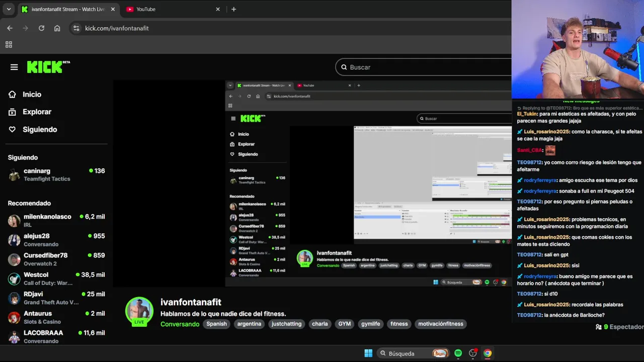Open the apps grid in bookmarks bar
This screenshot has height=362, width=644.
[9, 44]
